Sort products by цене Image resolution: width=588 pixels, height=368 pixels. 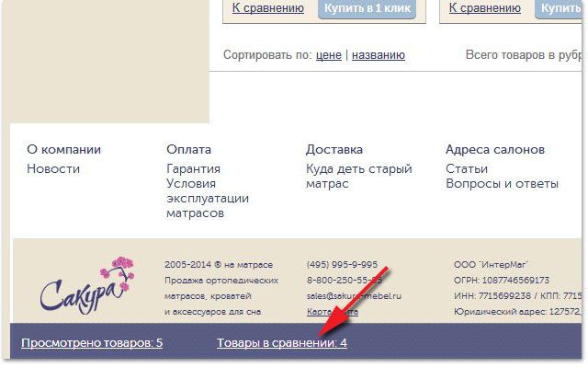[328, 55]
